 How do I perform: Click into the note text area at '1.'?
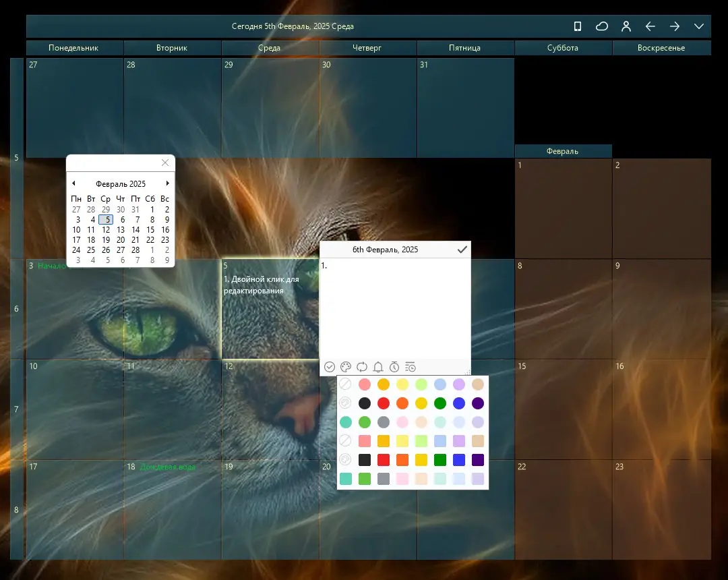(395, 309)
